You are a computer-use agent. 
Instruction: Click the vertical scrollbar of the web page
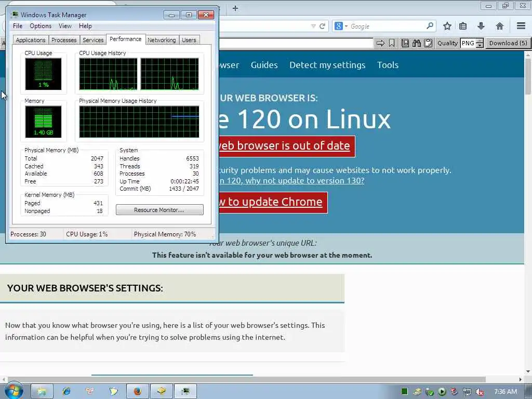(528, 76)
